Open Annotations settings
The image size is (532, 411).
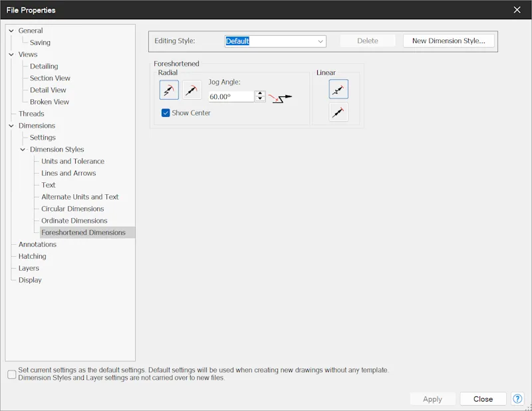[x=37, y=244]
